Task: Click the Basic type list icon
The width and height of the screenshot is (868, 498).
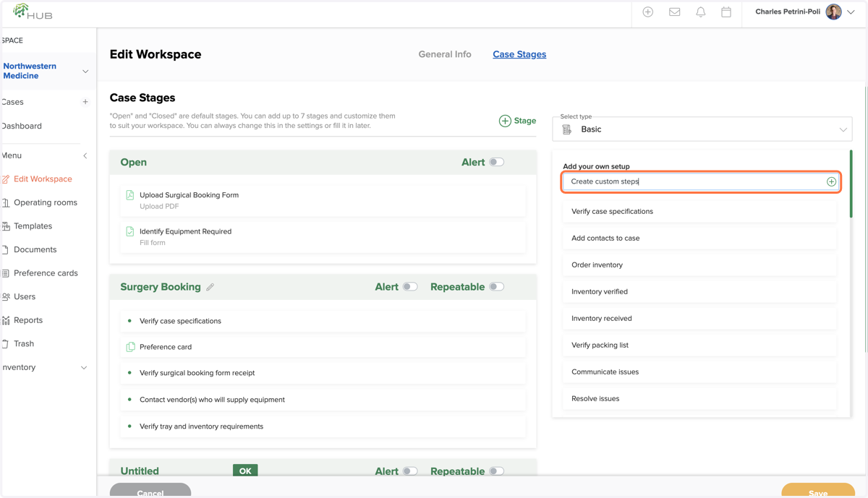Action: coord(567,129)
